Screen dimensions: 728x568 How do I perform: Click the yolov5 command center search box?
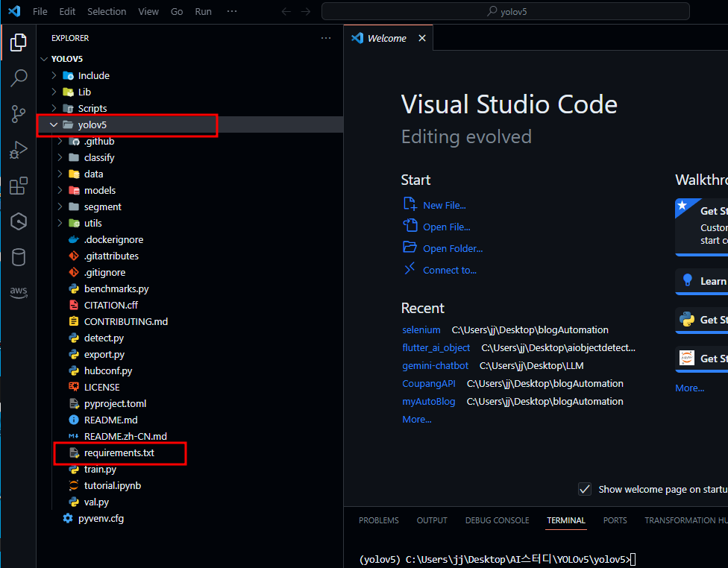pos(506,12)
